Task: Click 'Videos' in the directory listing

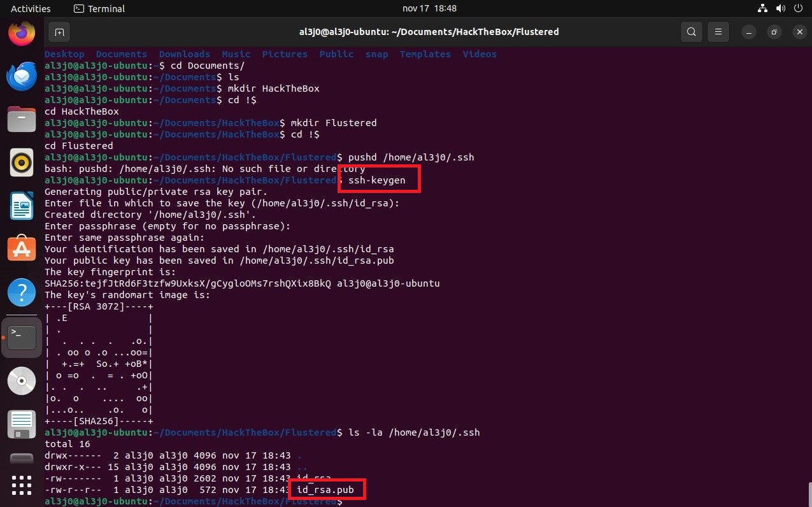Action: pos(480,54)
